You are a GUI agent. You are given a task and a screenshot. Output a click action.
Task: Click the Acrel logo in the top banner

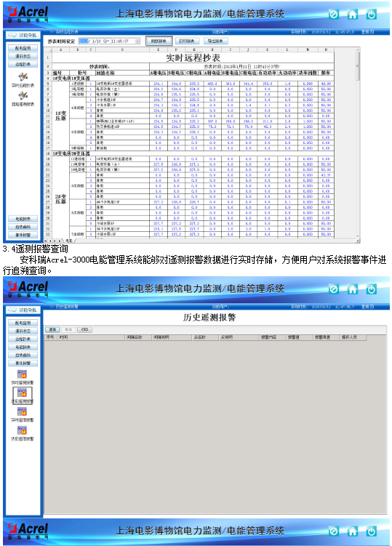[x=28, y=14]
